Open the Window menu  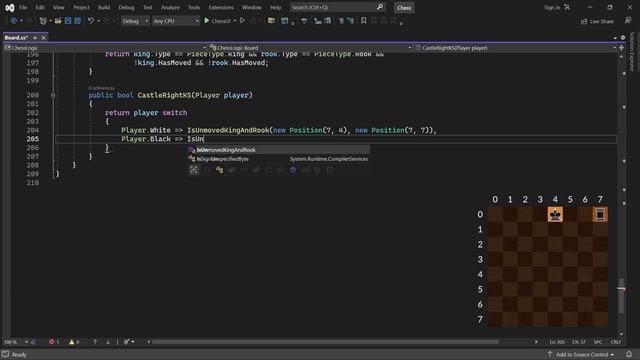(x=251, y=7)
